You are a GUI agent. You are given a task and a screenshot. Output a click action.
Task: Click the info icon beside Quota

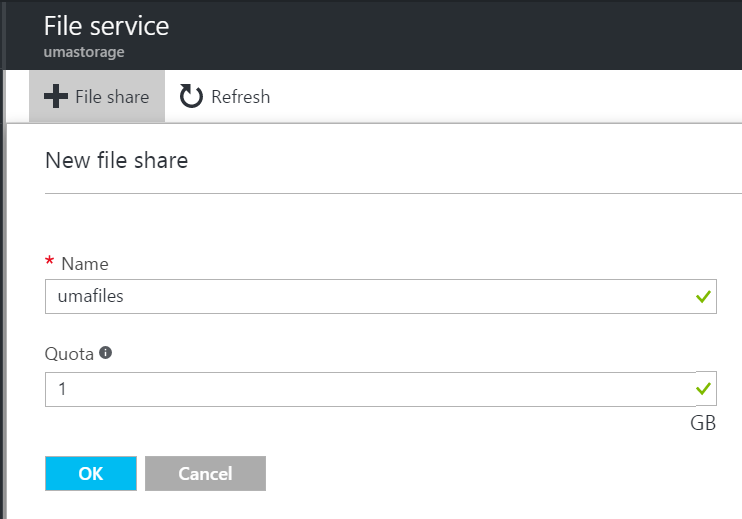106,352
